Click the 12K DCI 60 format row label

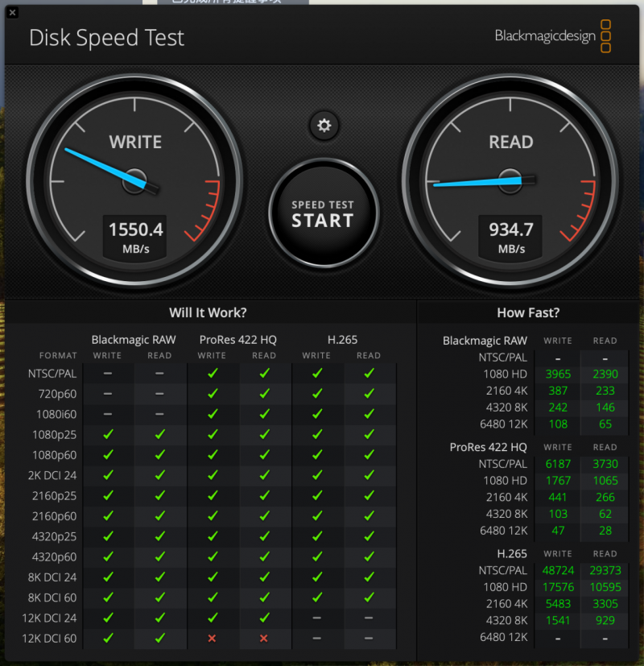click(49, 639)
